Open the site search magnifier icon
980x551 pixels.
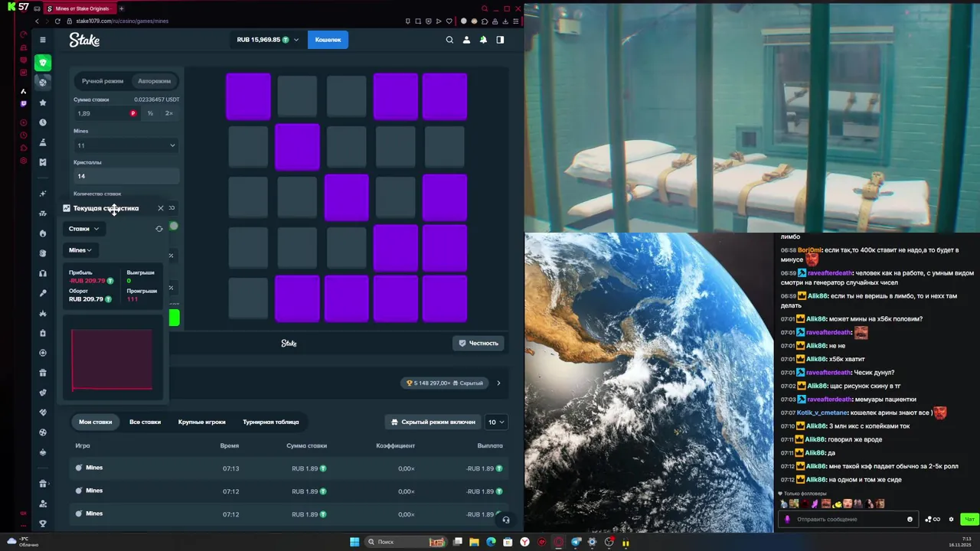(x=449, y=40)
